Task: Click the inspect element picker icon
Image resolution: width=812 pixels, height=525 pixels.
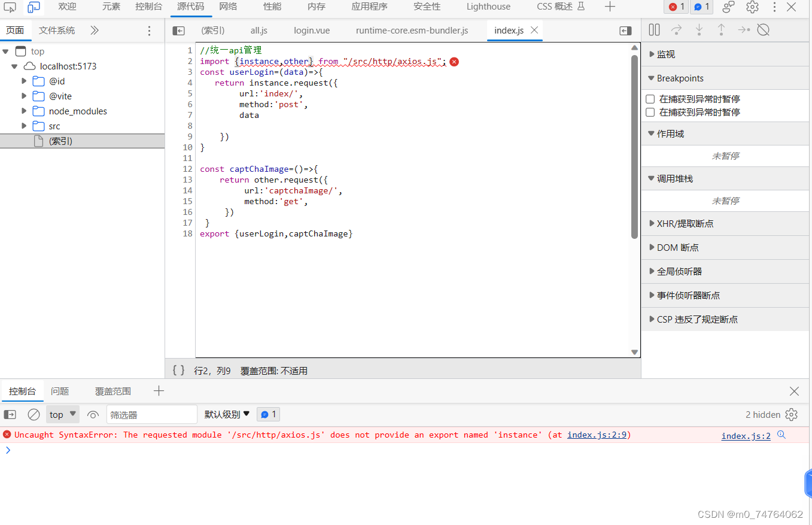Action: (10, 7)
